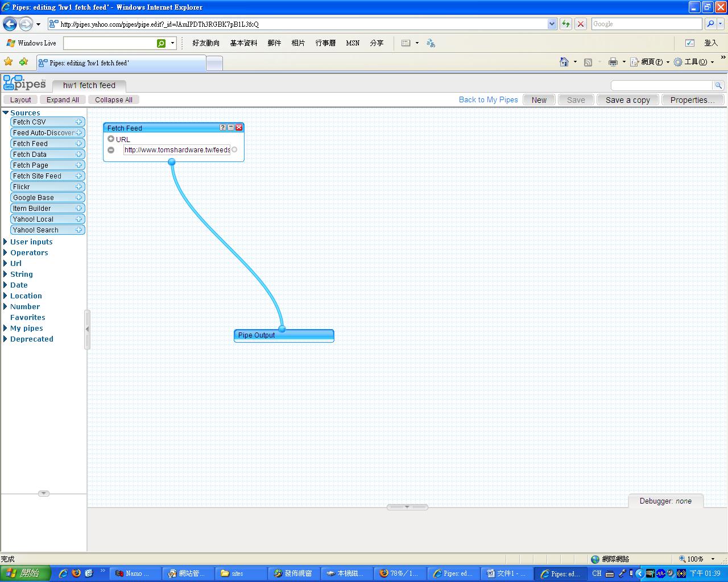Click the Pipe Output input terminal
The height and width of the screenshot is (582, 728).
(282, 329)
